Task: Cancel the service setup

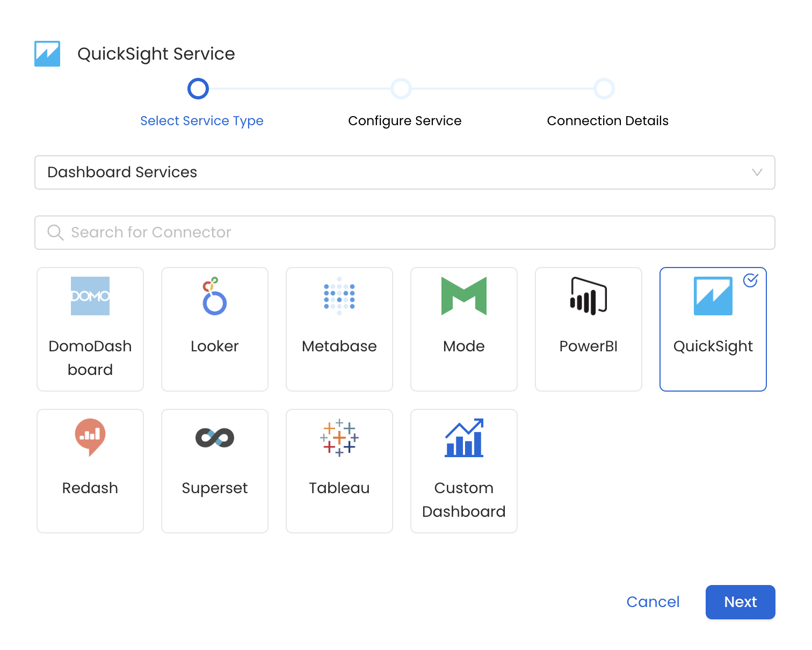Action: [653, 602]
